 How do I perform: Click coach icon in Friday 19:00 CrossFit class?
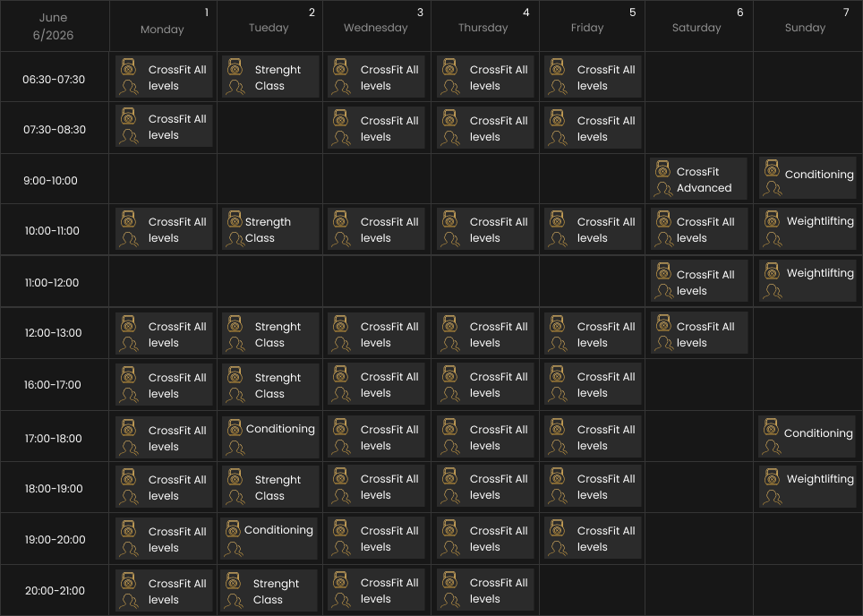558,548
